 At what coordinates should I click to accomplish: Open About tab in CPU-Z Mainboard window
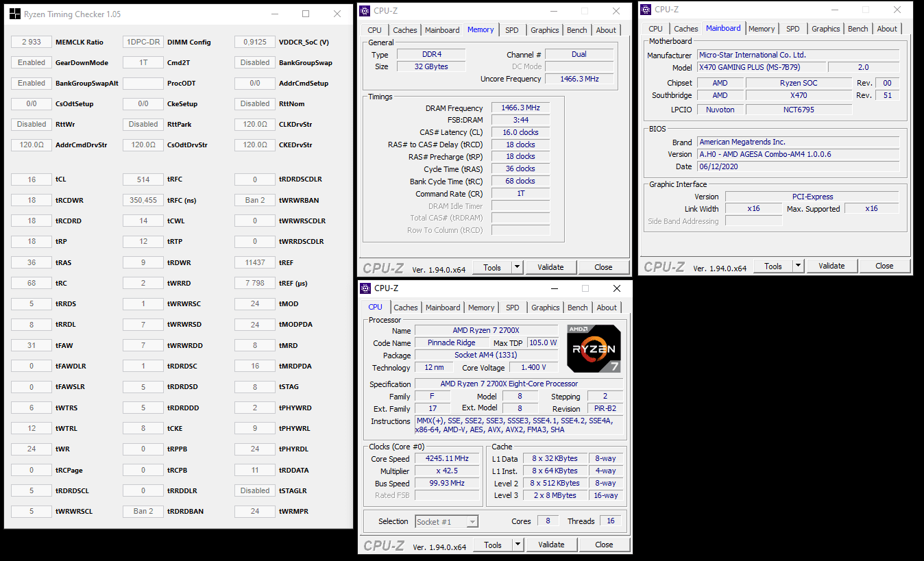(x=887, y=29)
